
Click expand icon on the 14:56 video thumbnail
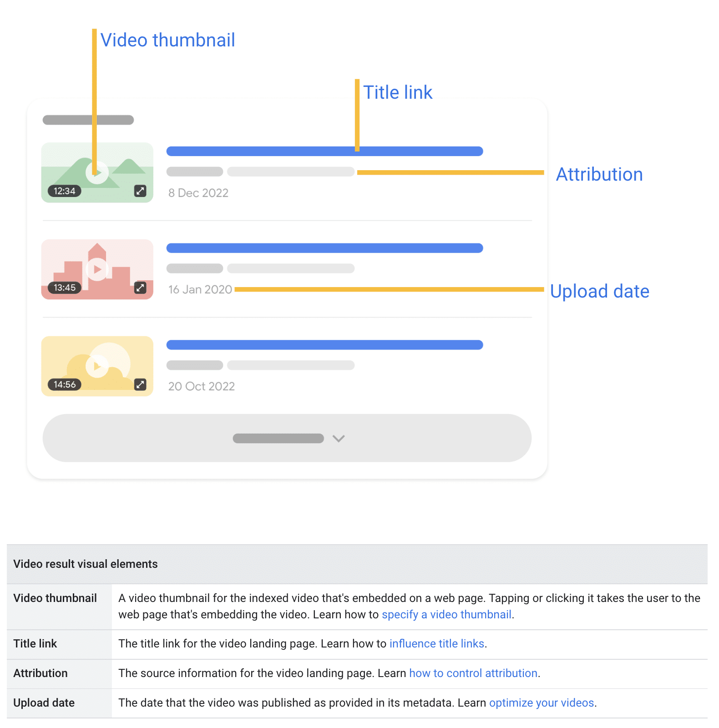tap(140, 384)
